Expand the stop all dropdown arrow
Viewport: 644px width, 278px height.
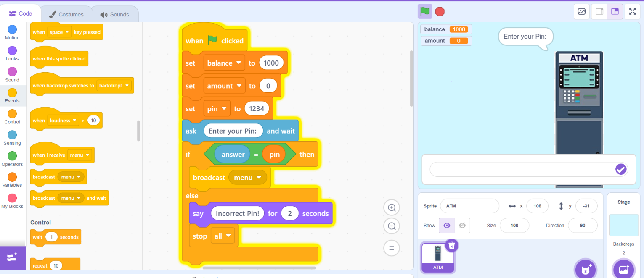click(228, 236)
